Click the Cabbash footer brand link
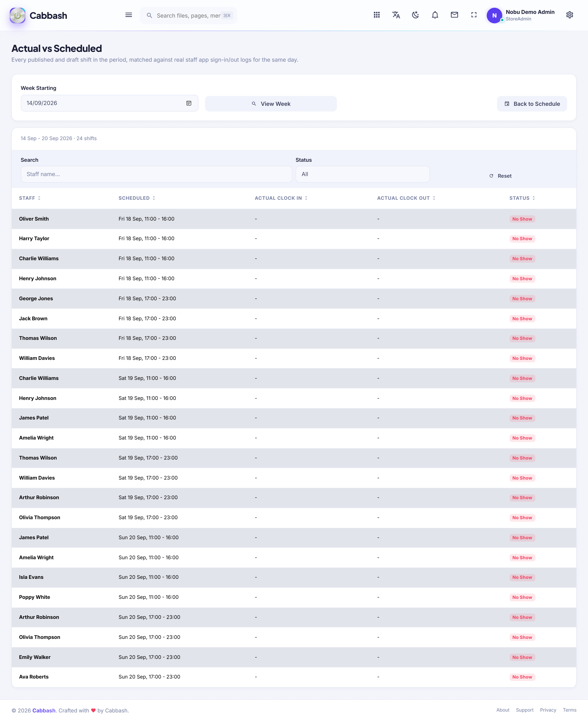This screenshot has width=588, height=721. click(x=44, y=711)
